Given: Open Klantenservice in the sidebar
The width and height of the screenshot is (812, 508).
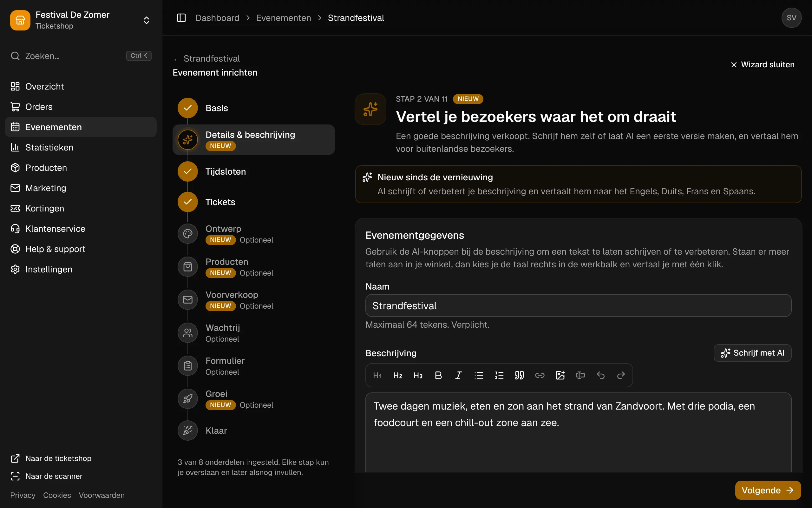Looking at the screenshot, I should tap(81, 229).
